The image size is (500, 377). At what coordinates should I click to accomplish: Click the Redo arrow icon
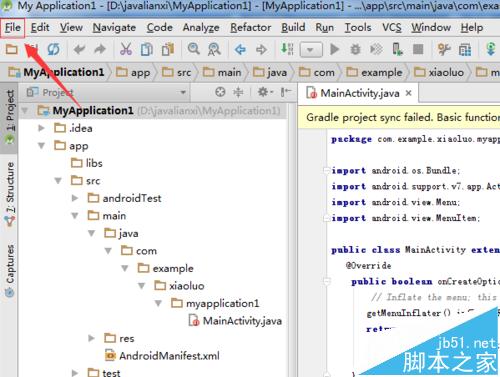tap(100, 50)
